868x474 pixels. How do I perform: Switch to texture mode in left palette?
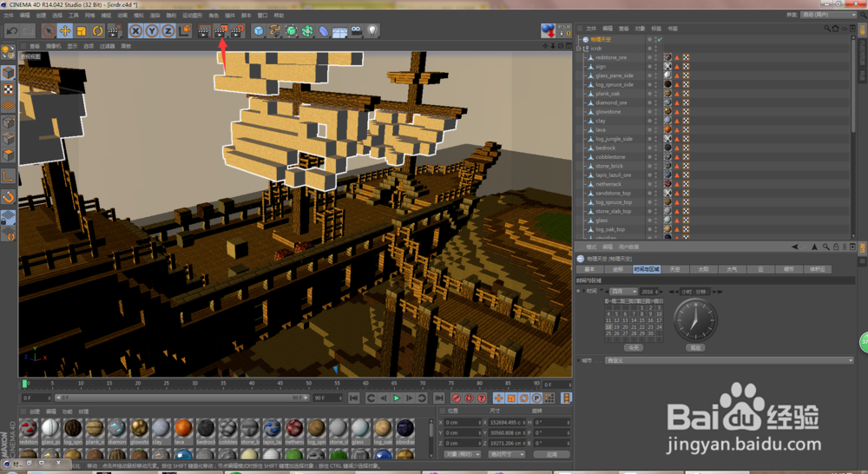point(9,89)
